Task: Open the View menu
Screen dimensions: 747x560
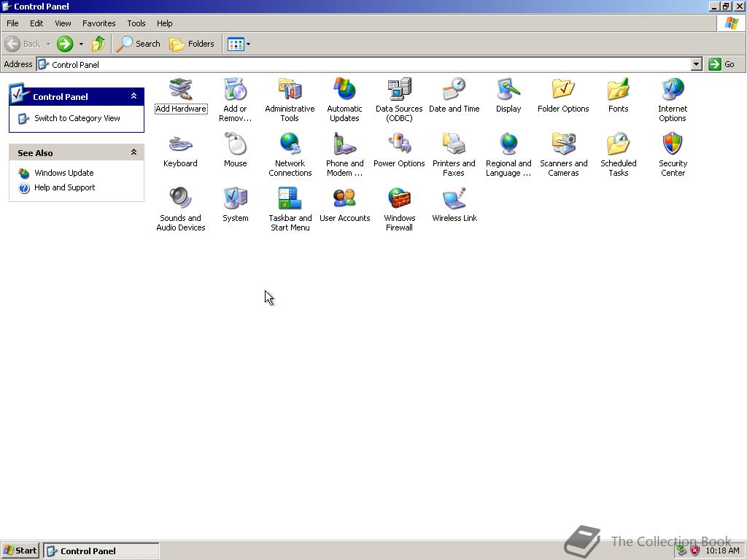Action: click(x=63, y=23)
